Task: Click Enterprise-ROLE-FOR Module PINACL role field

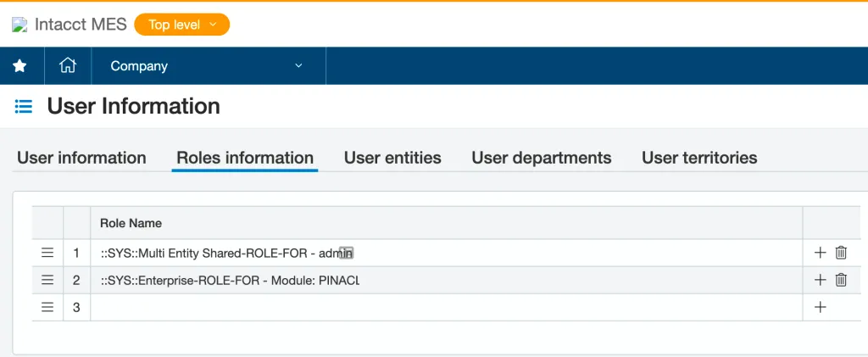Action: (446, 280)
